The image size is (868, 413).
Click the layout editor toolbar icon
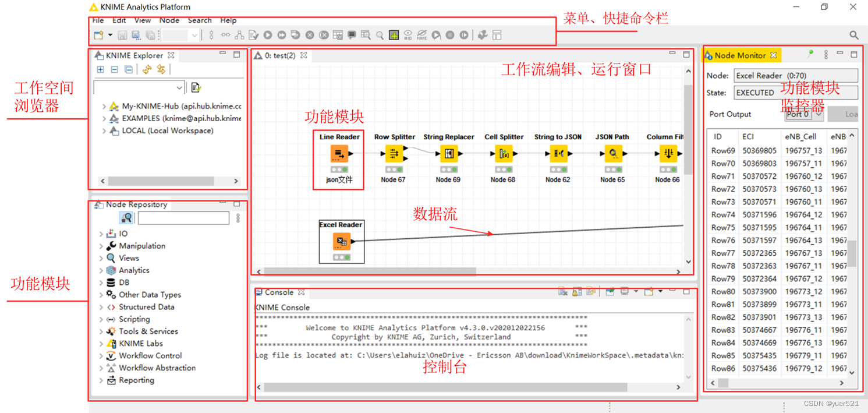pyautogui.click(x=497, y=35)
